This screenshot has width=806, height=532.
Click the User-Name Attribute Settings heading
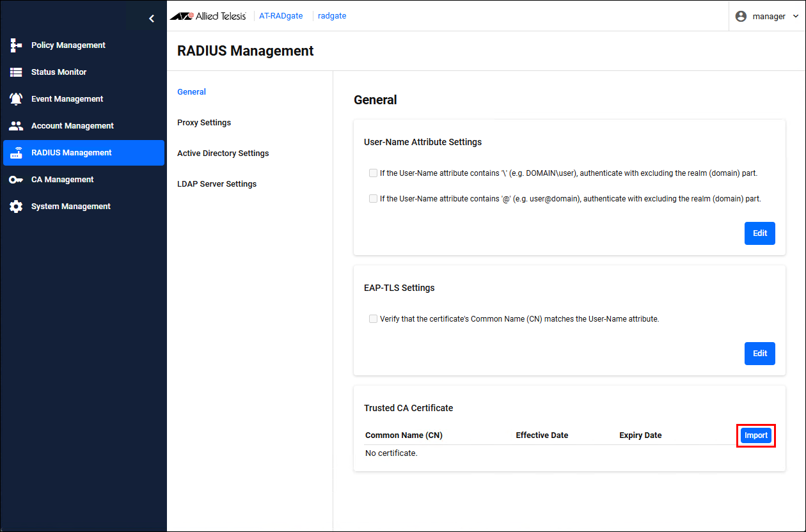point(423,142)
